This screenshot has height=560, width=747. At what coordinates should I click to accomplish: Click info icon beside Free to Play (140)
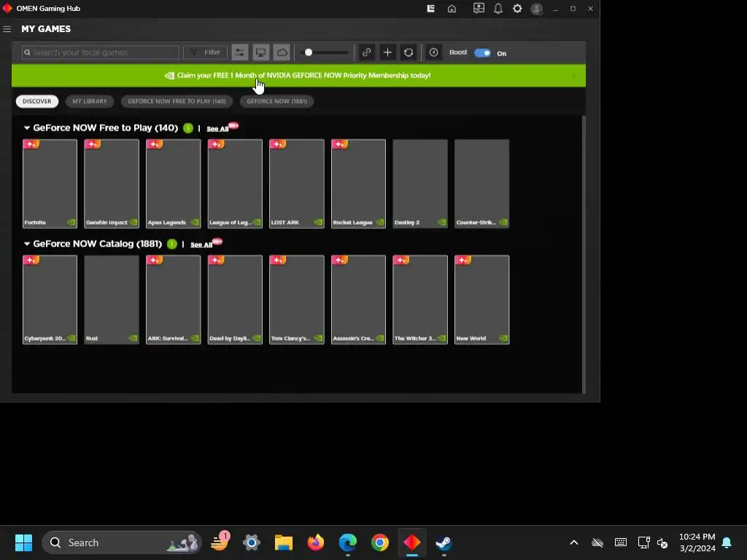188,128
